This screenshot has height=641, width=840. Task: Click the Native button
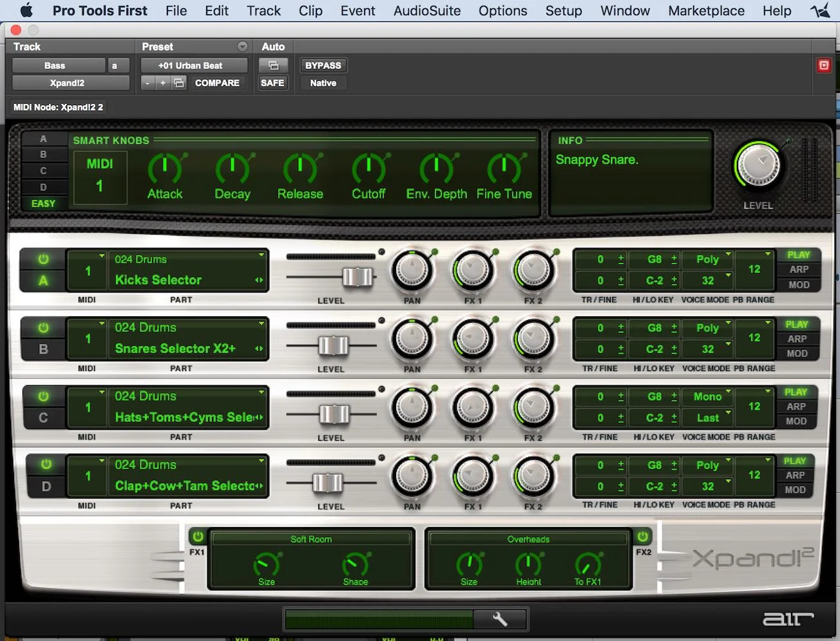pos(323,83)
